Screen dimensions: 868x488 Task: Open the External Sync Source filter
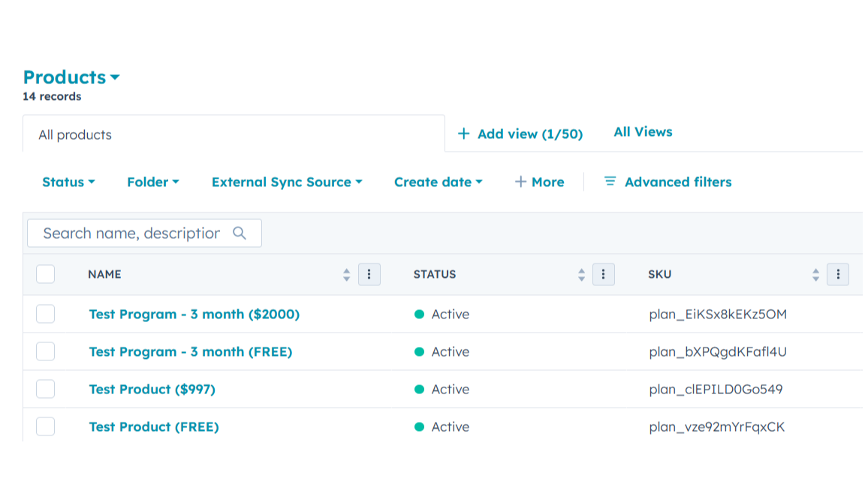[286, 182]
